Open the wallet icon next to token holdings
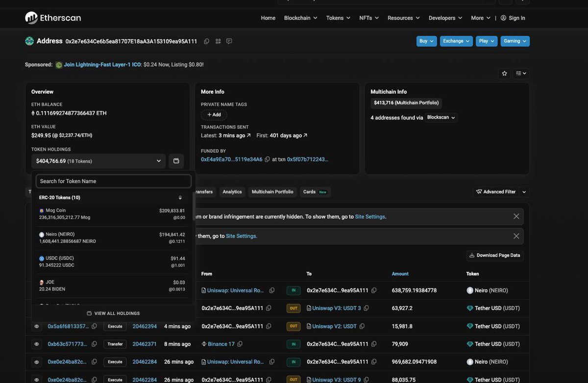Image resolution: width=588 pixels, height=383 pixels. tap(176, 161)
